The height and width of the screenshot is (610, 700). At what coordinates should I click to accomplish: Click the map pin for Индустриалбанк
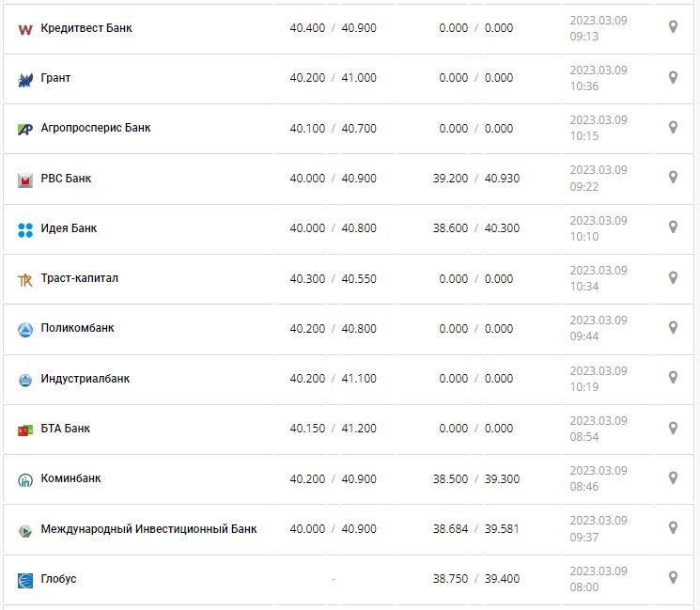[x=673, y=377]
